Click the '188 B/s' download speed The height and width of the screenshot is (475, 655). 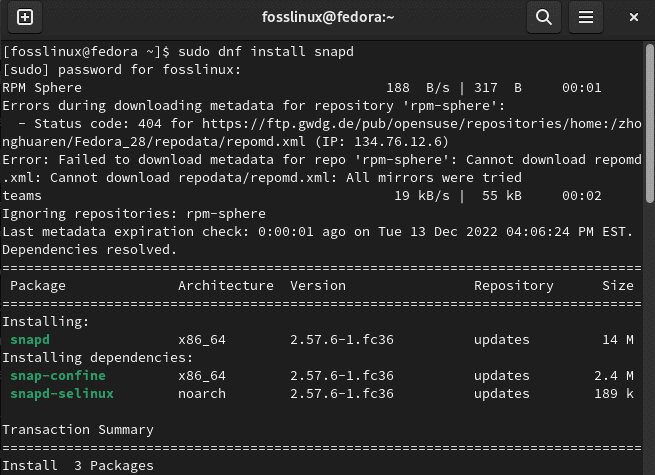[418, 88]
